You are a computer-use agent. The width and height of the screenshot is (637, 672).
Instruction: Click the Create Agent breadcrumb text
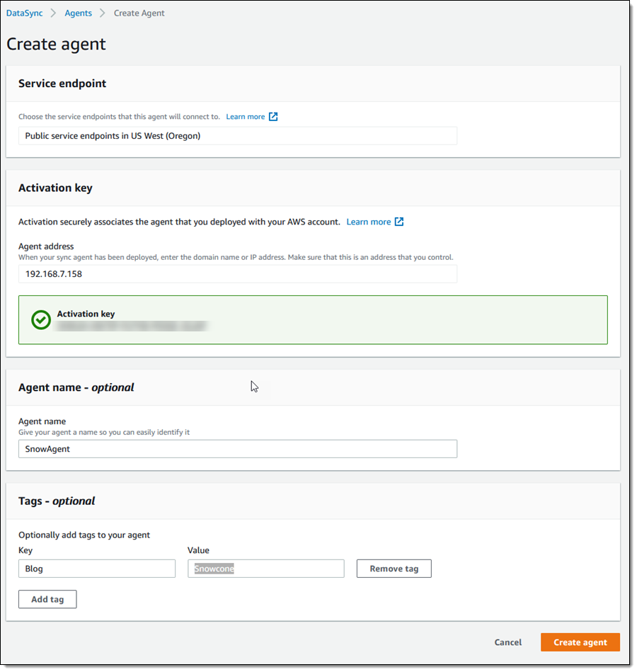[139, 13]
